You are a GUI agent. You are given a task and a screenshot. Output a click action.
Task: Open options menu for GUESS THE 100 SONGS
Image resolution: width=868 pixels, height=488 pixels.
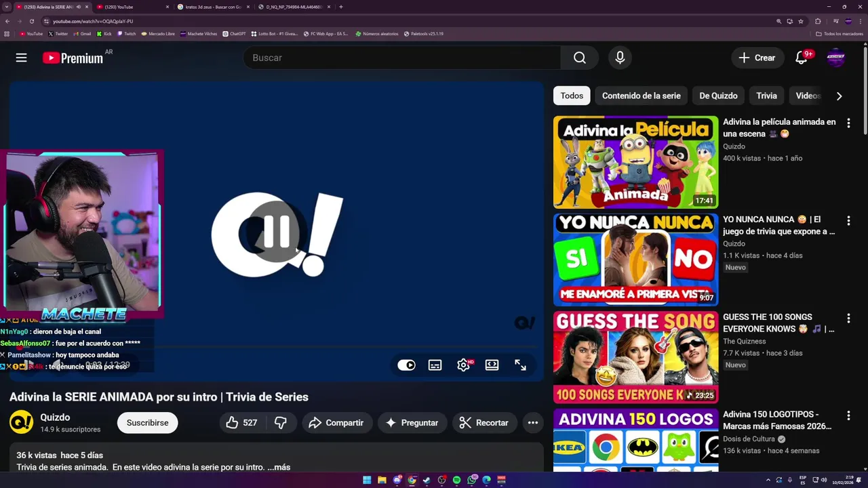click(848, 319)
